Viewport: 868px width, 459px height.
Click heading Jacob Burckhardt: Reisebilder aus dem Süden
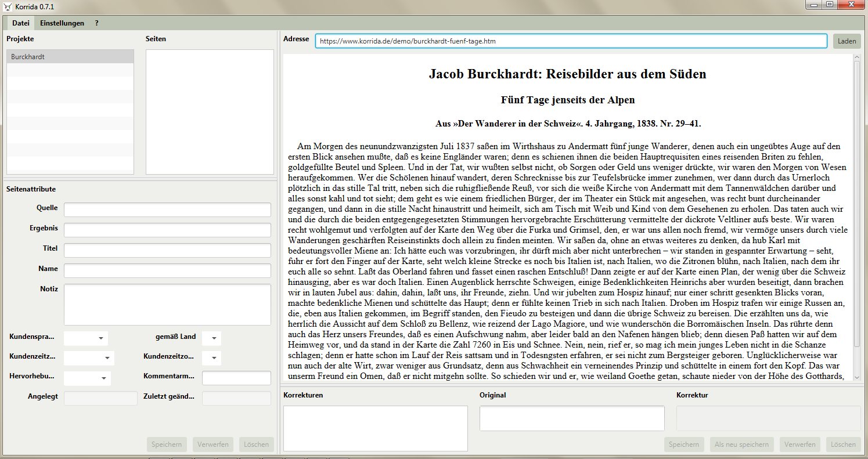pyautogui.click(x=567, y=74)
